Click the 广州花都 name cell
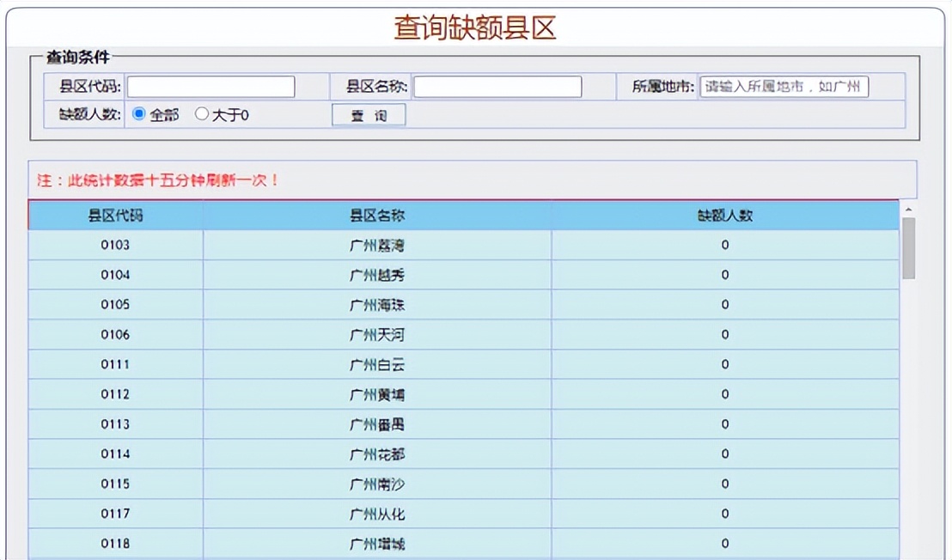952x560 pixels. [377, 453]
